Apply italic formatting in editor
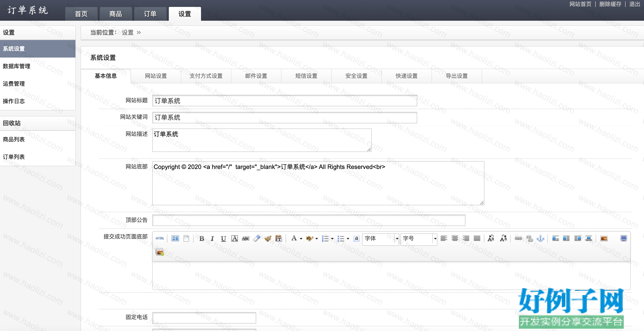 (212, 238)
